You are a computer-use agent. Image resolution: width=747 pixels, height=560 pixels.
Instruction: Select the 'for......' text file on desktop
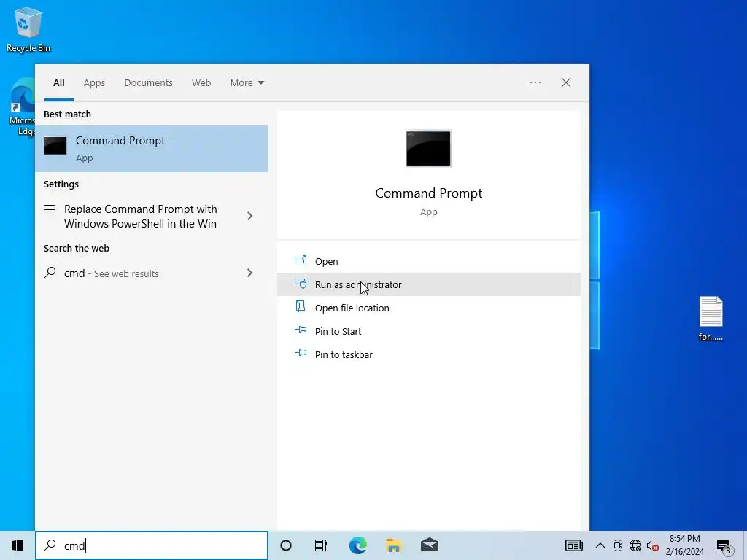[x=711, y=318]
